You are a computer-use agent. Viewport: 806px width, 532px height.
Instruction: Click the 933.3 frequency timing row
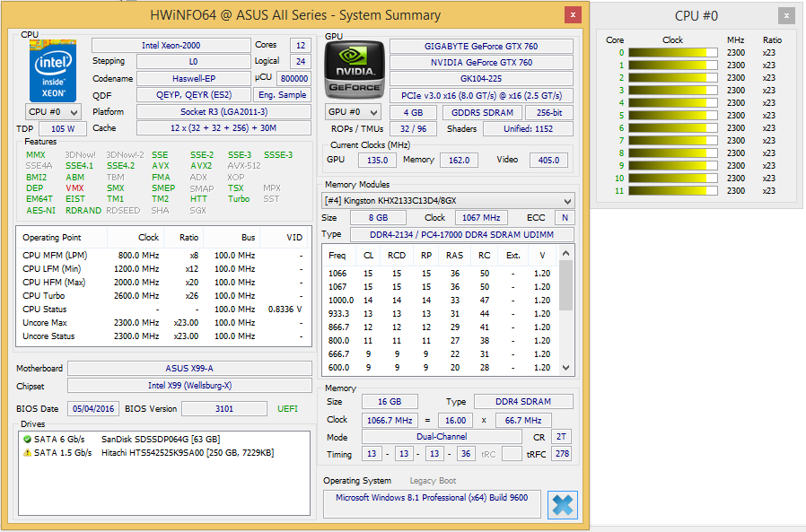coord(440,313)
